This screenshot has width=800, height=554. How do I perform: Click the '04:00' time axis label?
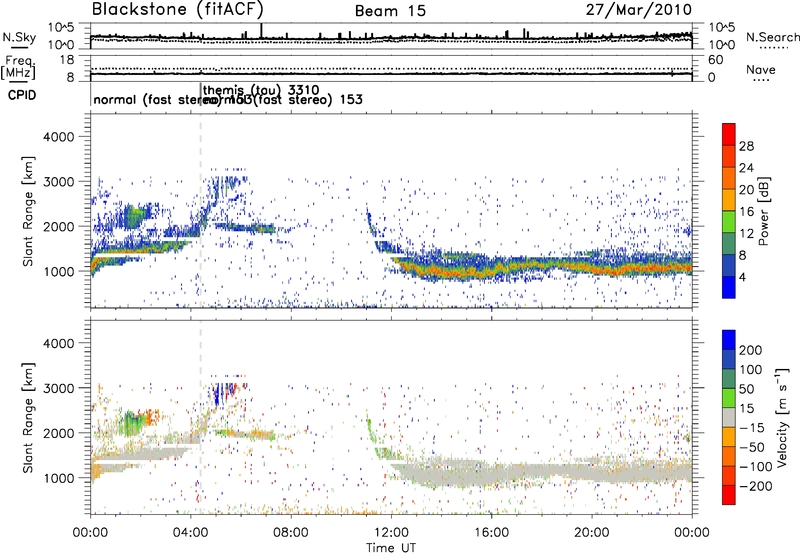tap(191, 533)
